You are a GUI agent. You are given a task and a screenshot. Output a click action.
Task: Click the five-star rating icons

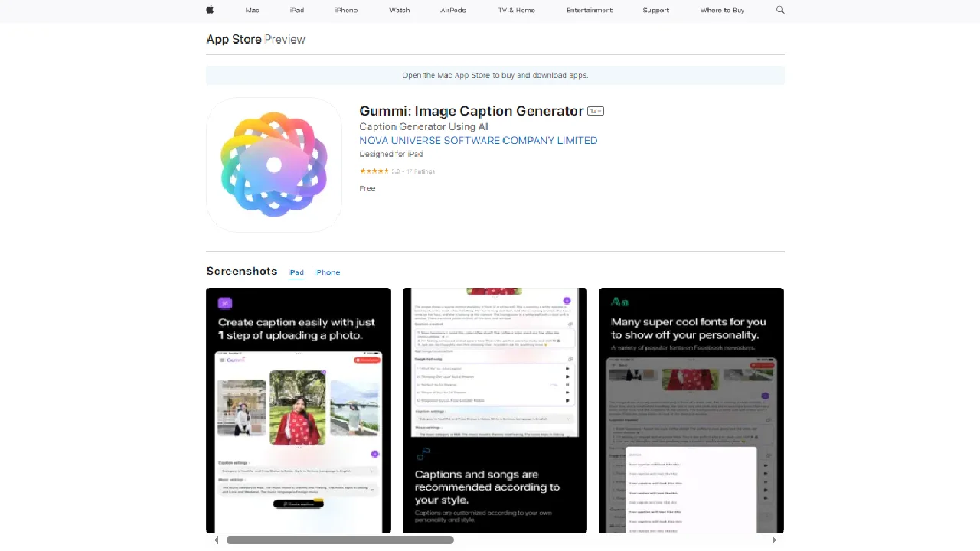click(374, 171)
